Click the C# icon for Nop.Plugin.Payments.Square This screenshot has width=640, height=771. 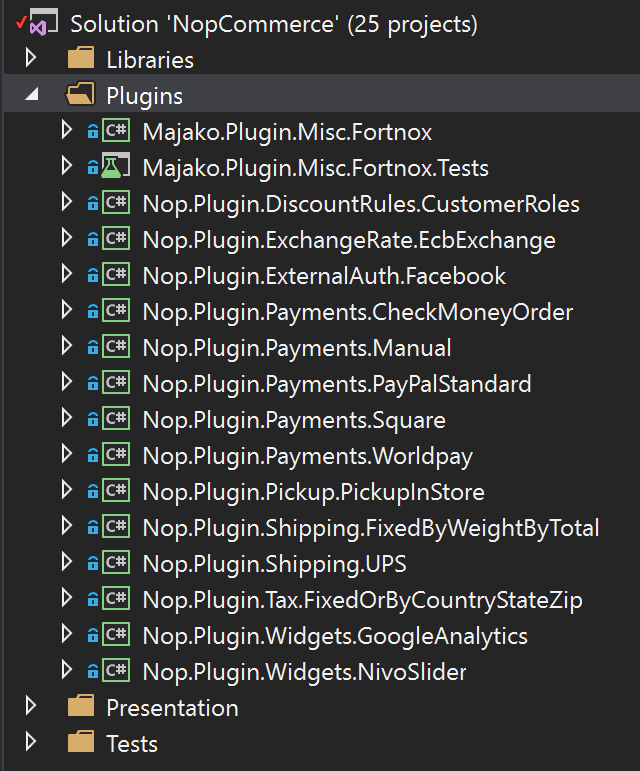click(116, 419)
